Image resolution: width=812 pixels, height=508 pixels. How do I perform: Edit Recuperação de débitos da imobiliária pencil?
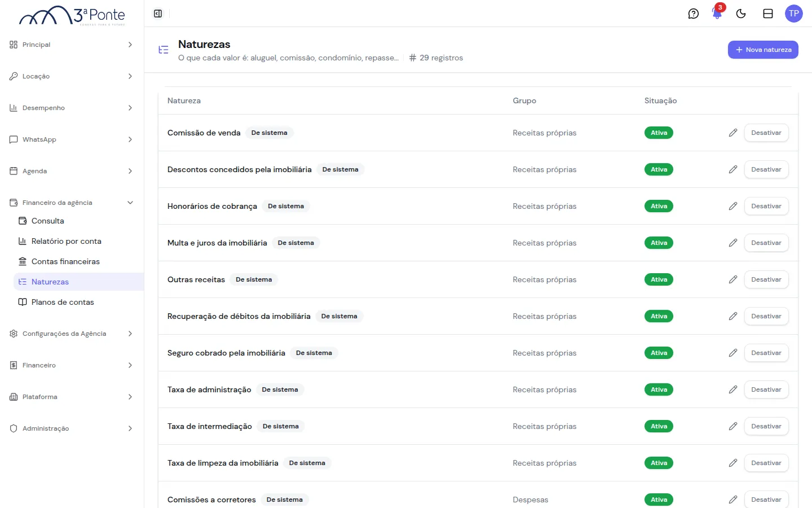733,316
